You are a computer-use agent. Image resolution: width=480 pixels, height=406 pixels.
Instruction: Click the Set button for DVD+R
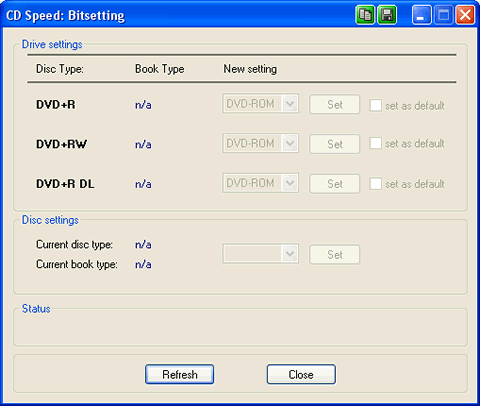pos(335,105)
